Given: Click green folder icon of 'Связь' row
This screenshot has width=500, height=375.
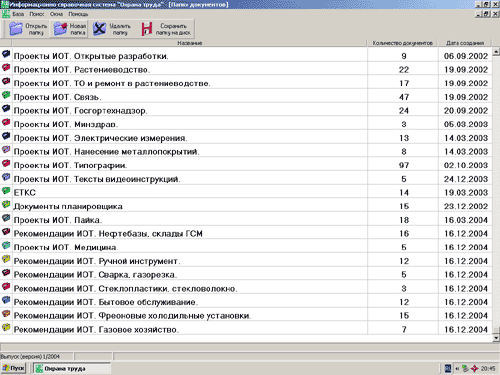Looking at the screenshot, I should click(x=6, y=95).
